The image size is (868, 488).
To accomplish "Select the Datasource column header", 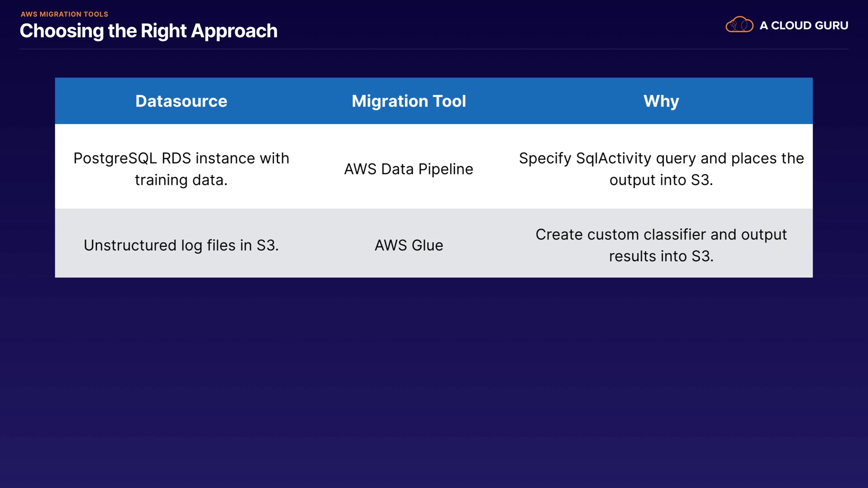I will coord(181,101).
